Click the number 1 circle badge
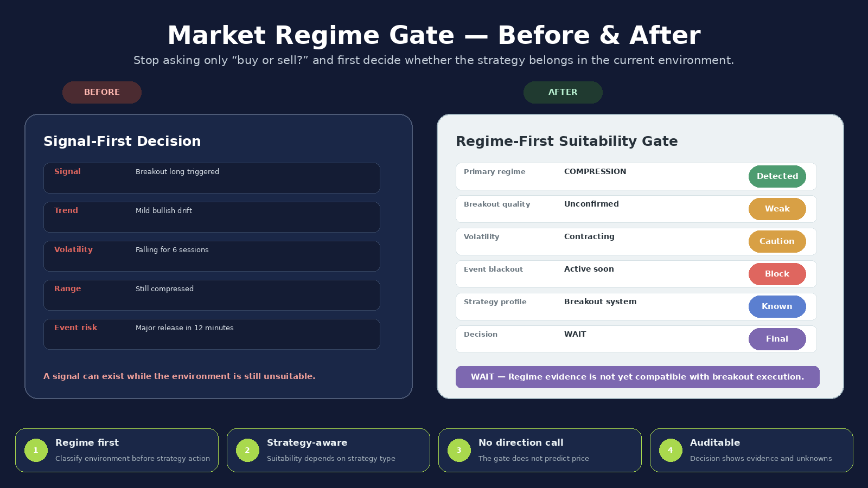868x488 pixels. [36, 451]
